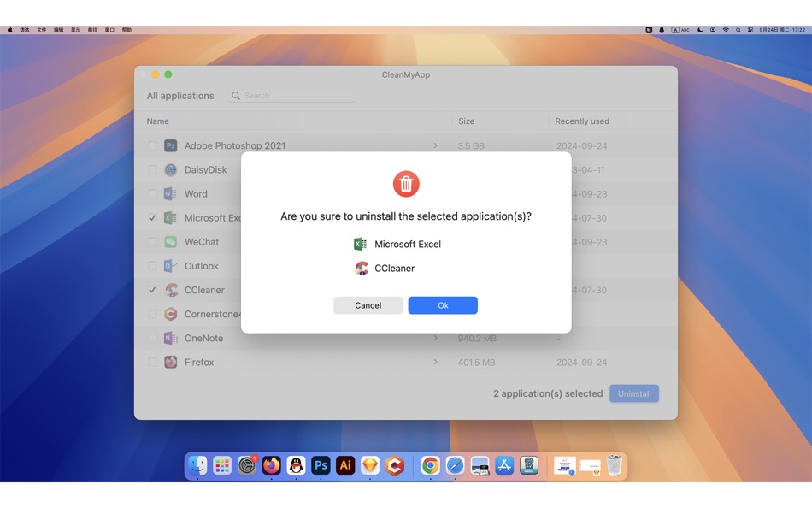Check the Firefox checkbox
Image resolution: width=812 pixels, height=508 pixels.
click(152, 362)
